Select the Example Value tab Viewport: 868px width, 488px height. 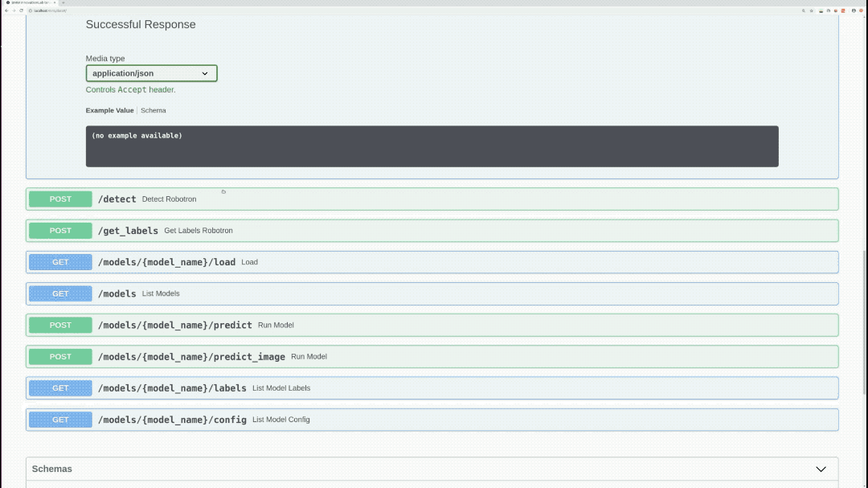(x=109, y=110)
